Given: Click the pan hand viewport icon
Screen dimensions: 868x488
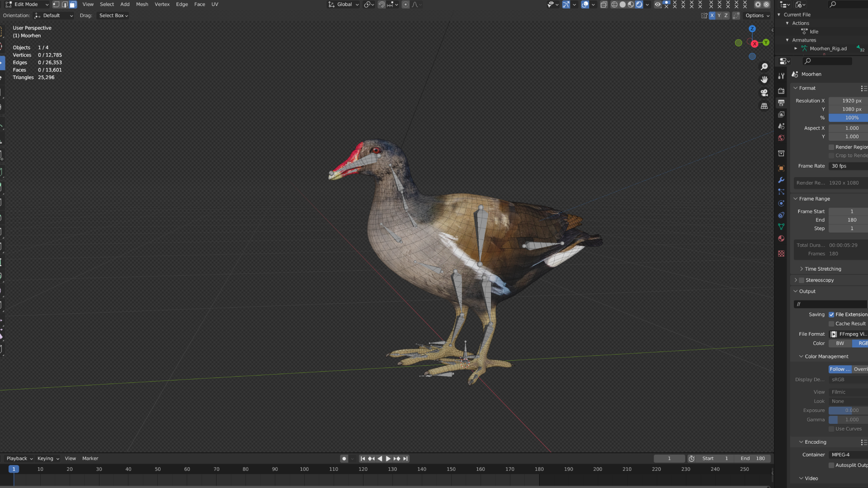Looking at the screenshot, I should point(764,80).
